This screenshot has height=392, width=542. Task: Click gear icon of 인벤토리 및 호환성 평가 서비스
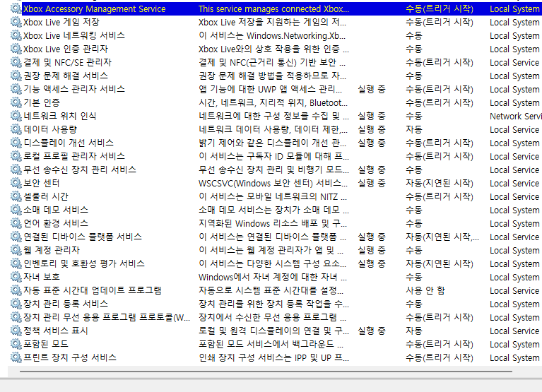pyautogui.click(x=16, y=263)
